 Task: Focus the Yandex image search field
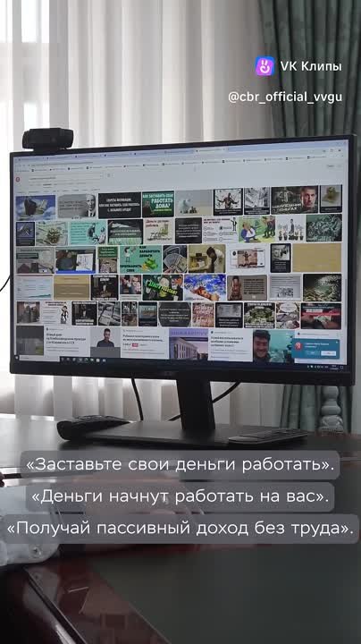[x=65, y=179]
